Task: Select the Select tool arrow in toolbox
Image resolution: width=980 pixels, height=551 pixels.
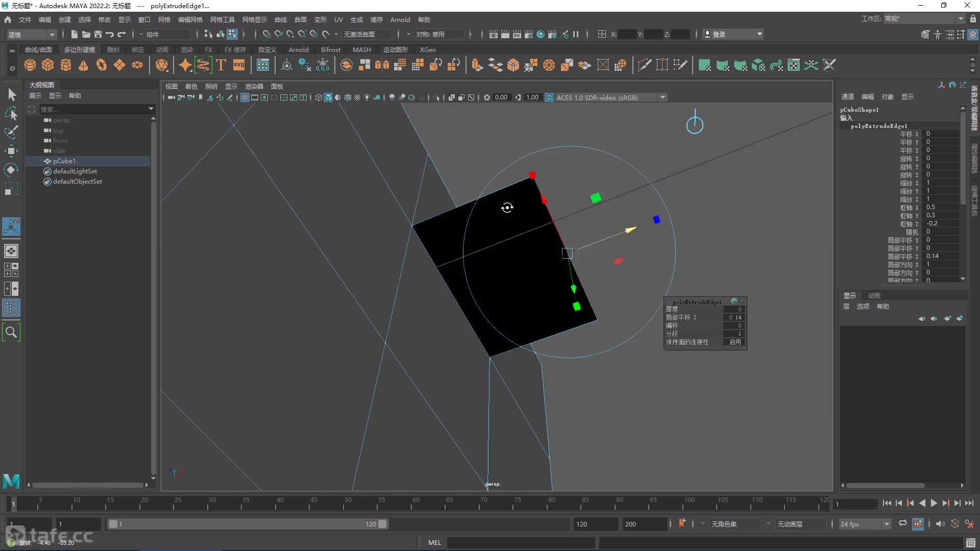Action: click(12, 95)
